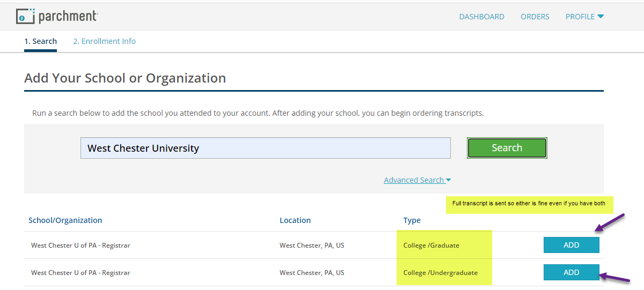Go to the Orders page
Screen dimensions: 644x290
pyautogui.click(x=535, y=17)
